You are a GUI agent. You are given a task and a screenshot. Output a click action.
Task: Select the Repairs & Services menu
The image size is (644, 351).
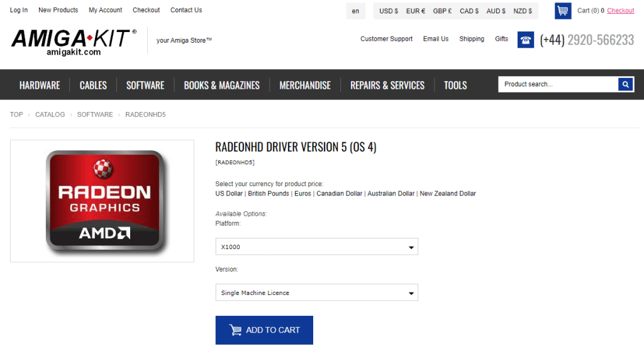pos(387,85)
